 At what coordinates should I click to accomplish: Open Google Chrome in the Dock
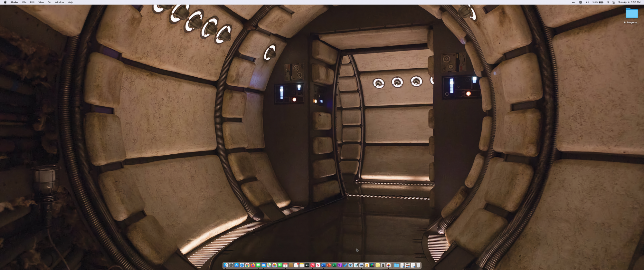pos(247,265)
